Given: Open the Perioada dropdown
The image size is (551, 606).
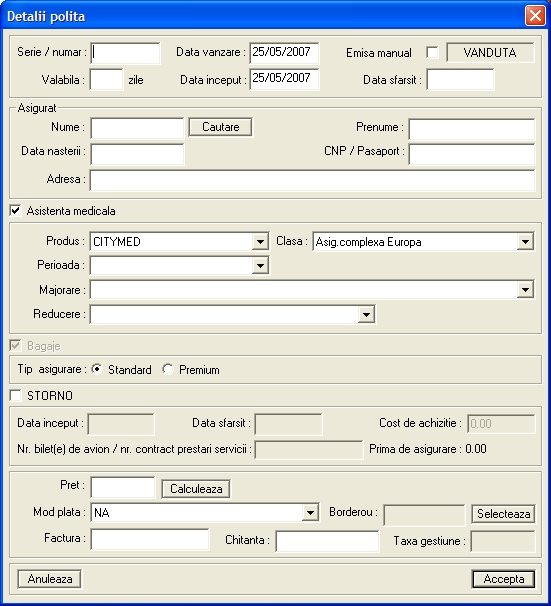Looking at the screenshot, I should [260, 266].
